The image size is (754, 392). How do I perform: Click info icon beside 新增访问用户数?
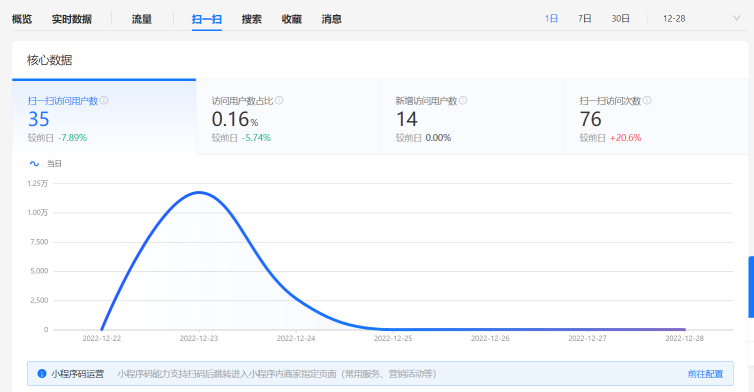pos(463,101)
